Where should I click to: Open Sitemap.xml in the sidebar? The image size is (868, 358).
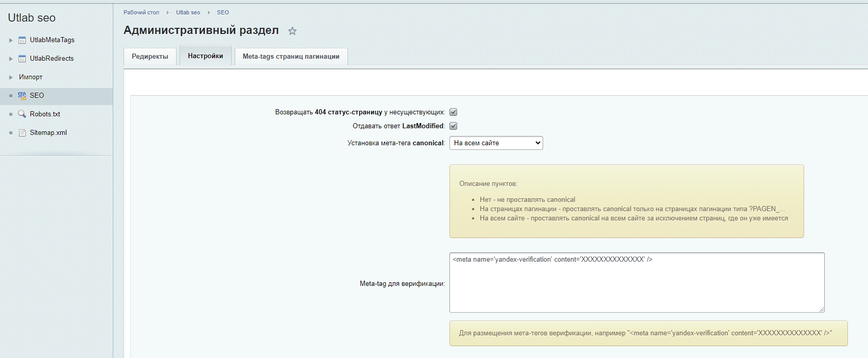pos(48,133)
